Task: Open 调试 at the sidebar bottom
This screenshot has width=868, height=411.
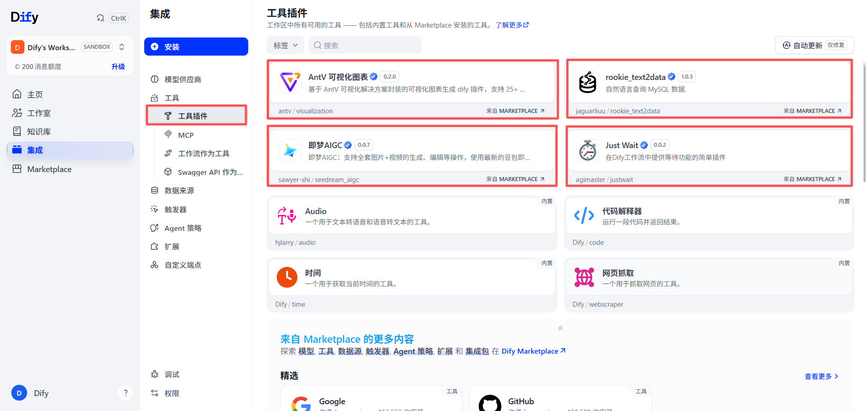Action: tap(196, 374)
